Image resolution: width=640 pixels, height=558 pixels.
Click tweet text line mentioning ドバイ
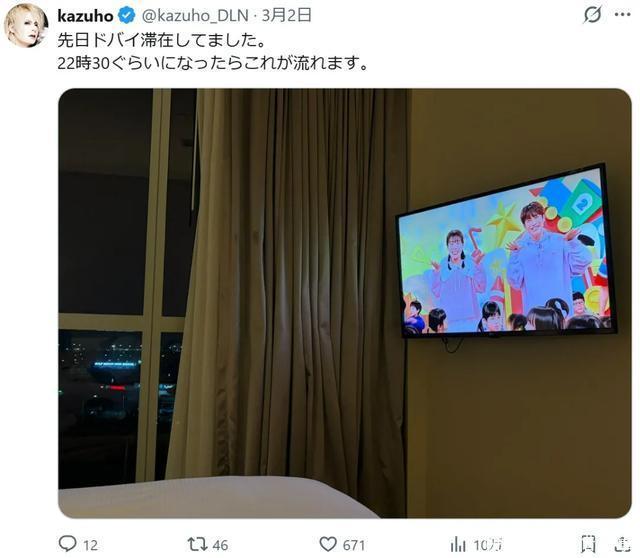(x=162, y=40)
